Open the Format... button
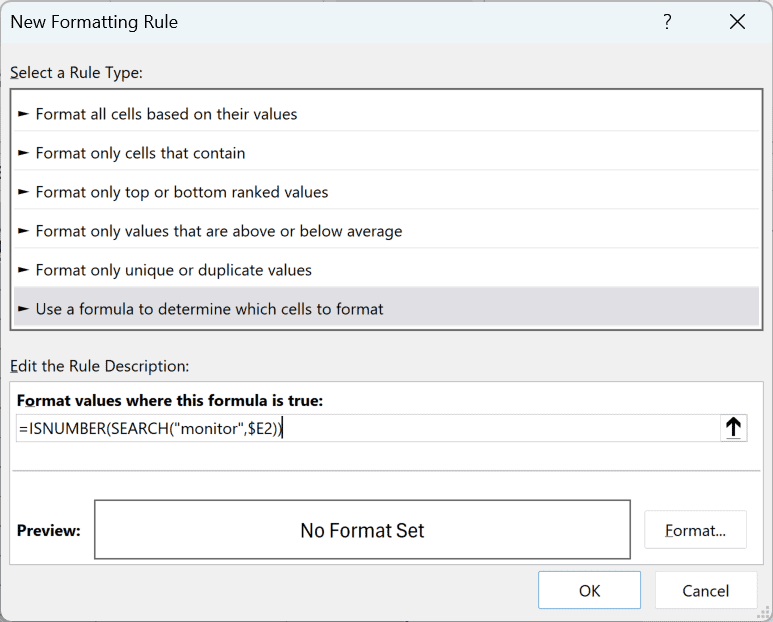The height and width of the screenshot is (622, 773). pyautogui.click(x=695, y=530)
